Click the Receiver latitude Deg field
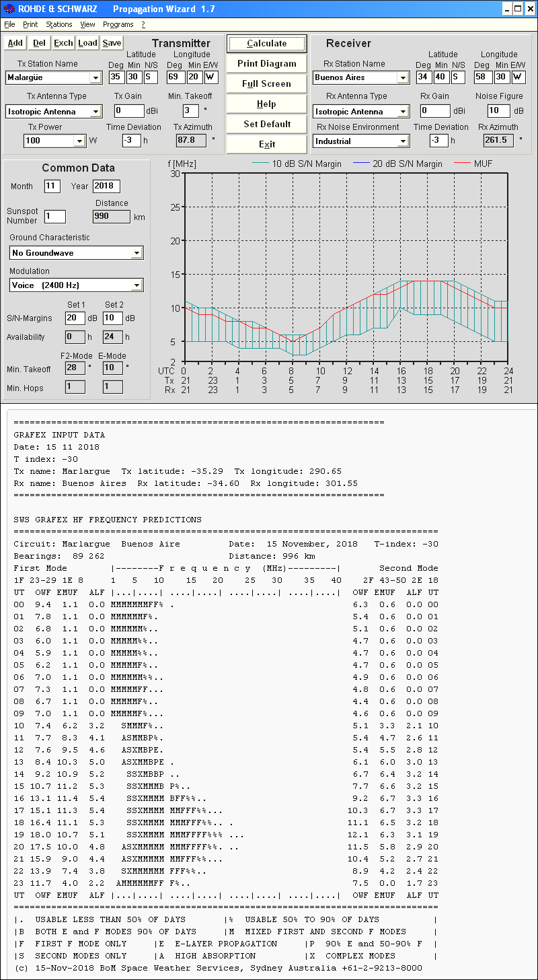Viewport: 538px width, 980px height. tap(424, 77)
